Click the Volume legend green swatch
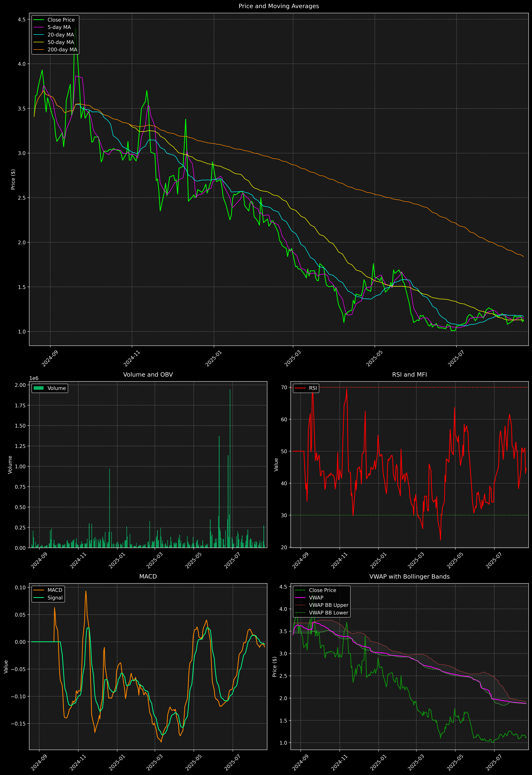Viewport: 532px width, 775px height. (x=39, y=388)
